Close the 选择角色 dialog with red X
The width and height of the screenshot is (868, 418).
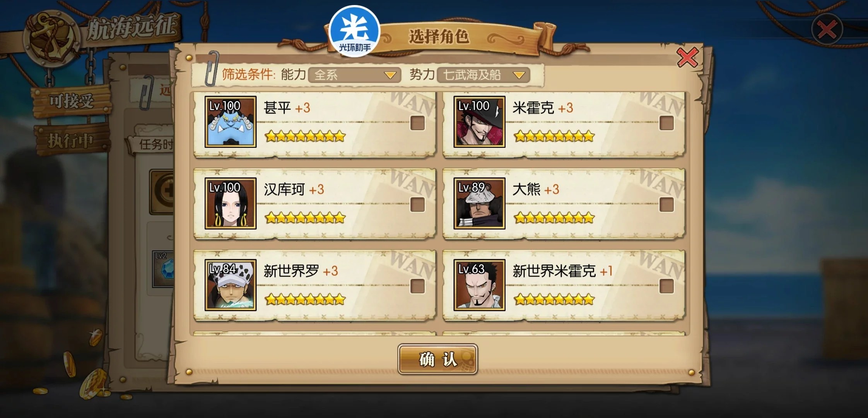point(687,58)
